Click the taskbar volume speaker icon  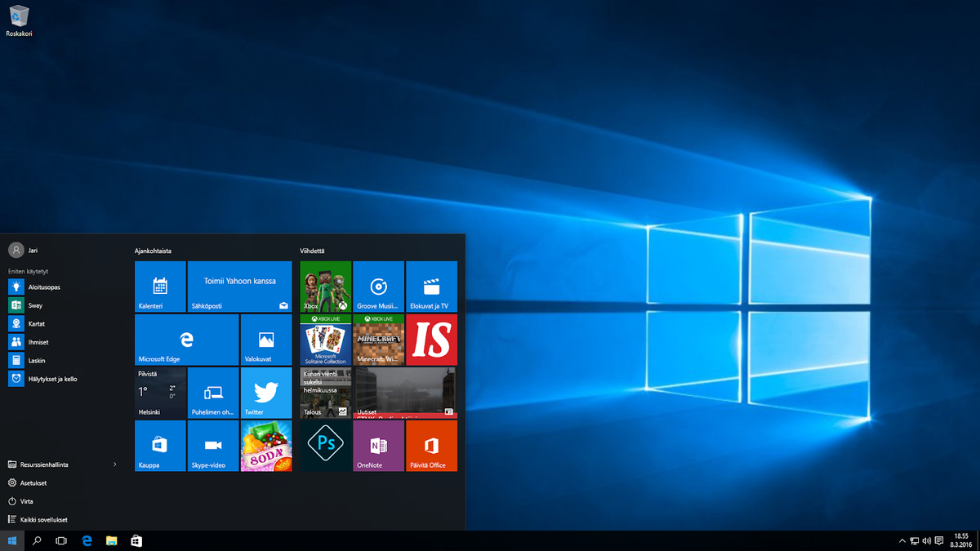926,540
